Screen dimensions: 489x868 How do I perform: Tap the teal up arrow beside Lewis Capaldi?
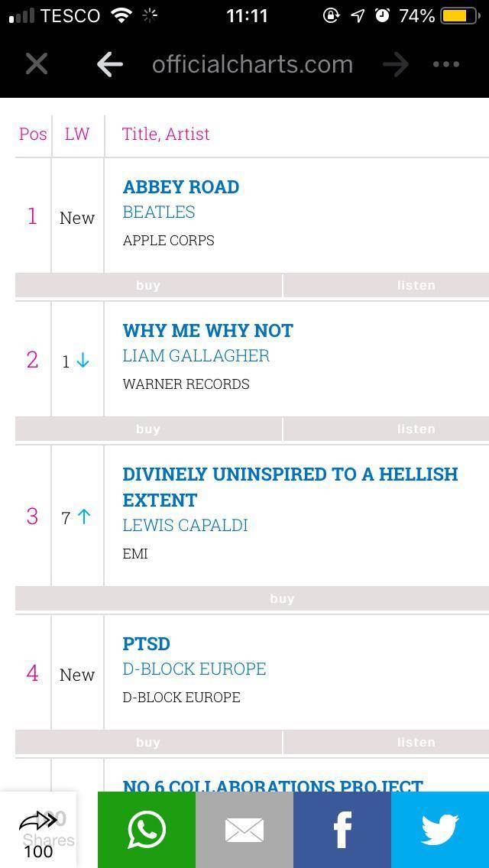[x=83, y=517]
